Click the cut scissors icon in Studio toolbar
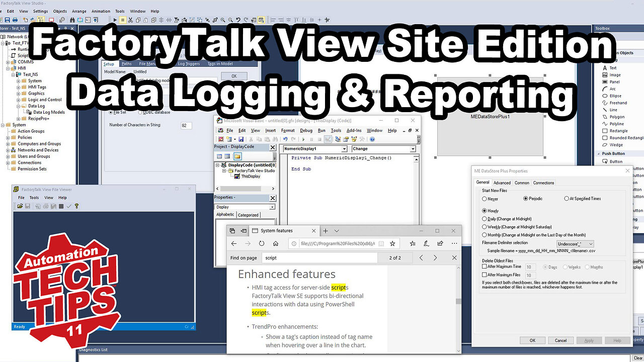Image resolution: width=644 pixels, height=362 pixels. click(130, 20)
